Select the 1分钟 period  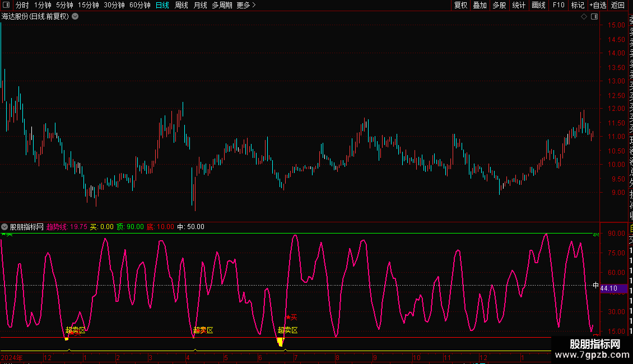pos(43,5)
